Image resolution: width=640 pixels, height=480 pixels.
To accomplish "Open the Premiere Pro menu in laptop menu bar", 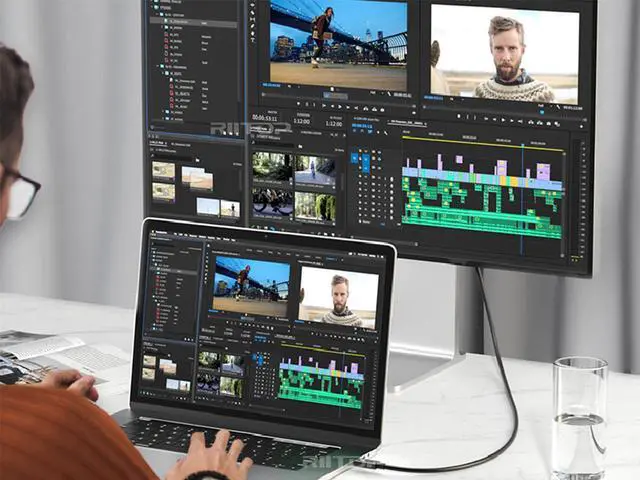I will click(x=160, y=230).
